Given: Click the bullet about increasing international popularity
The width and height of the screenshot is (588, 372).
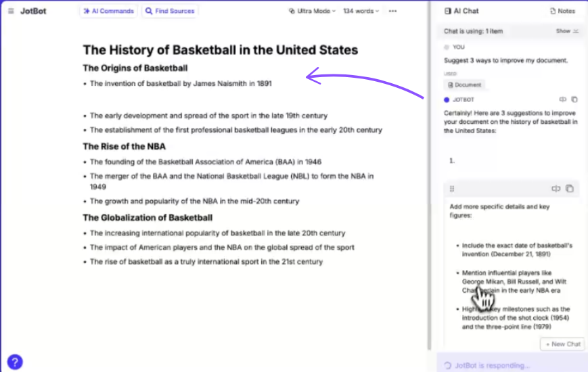Looking at the screenshot, I should 217,233.
